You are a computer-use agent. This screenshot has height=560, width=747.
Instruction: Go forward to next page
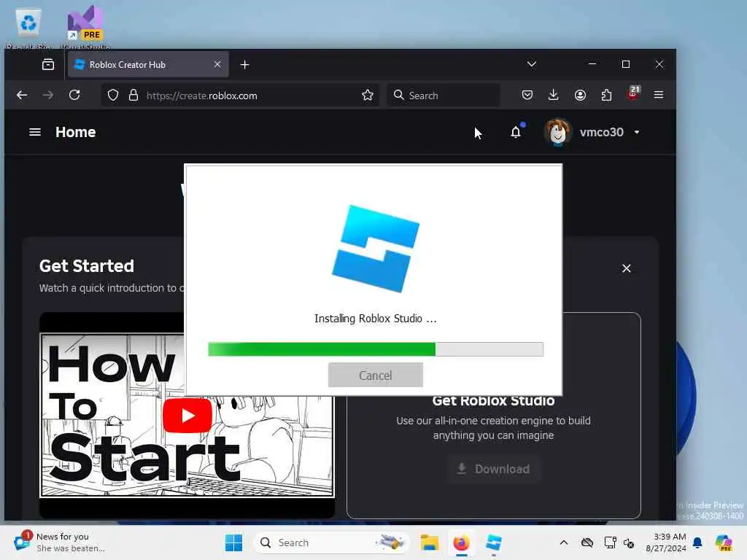coord(48,95)
